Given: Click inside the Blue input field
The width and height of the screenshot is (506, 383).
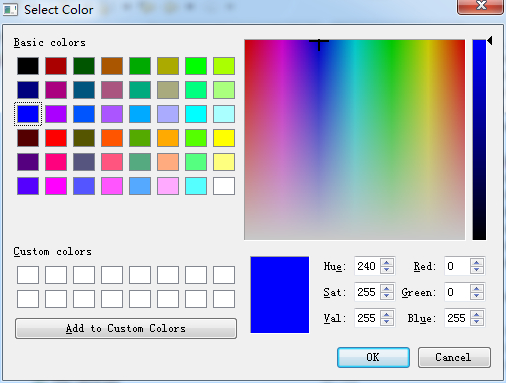Looking at the screenshot, I should 457,318.
